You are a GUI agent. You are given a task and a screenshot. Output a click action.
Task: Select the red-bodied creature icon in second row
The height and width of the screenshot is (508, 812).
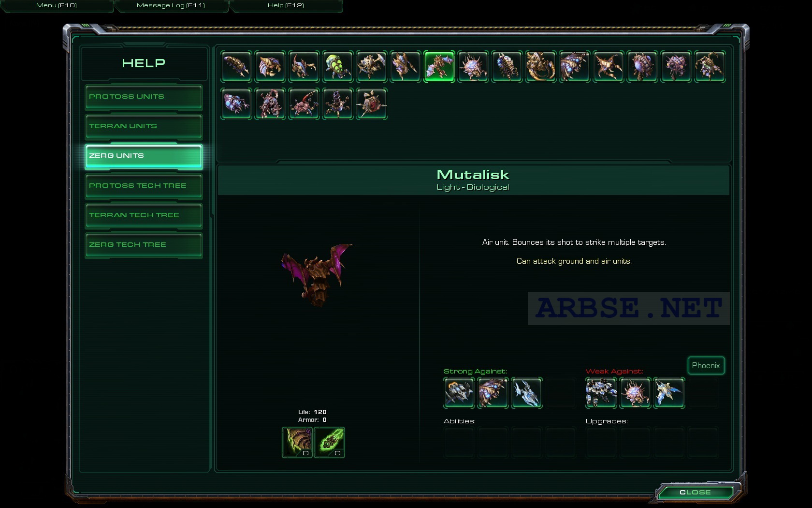[x=304, y=104]
